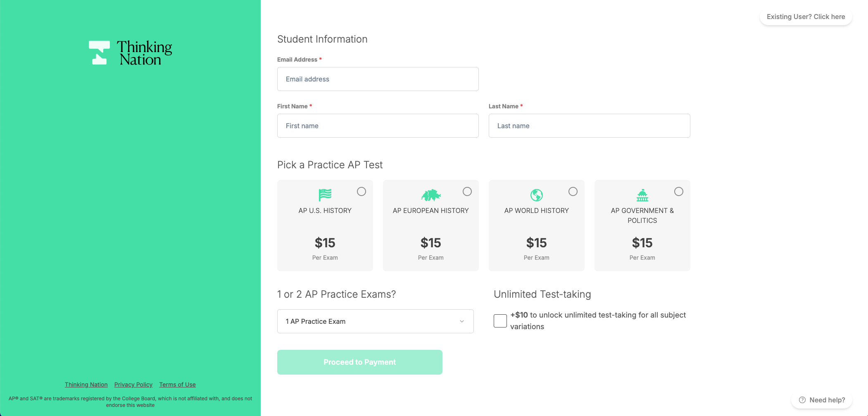
Task: Click the AP U.S. History flag icon
Action: [x=325, y=195]
